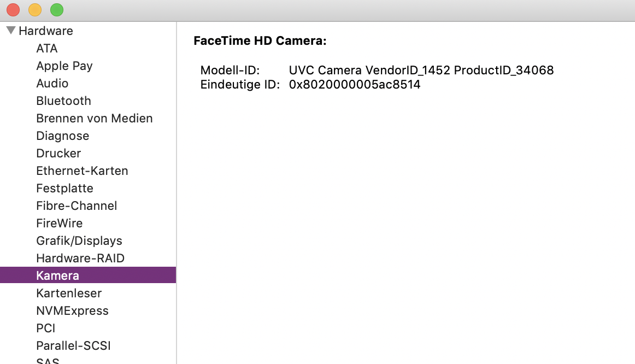The image size is (635, 364).
Task: Select the NVMExpress entry
Action: pos(72,310)
